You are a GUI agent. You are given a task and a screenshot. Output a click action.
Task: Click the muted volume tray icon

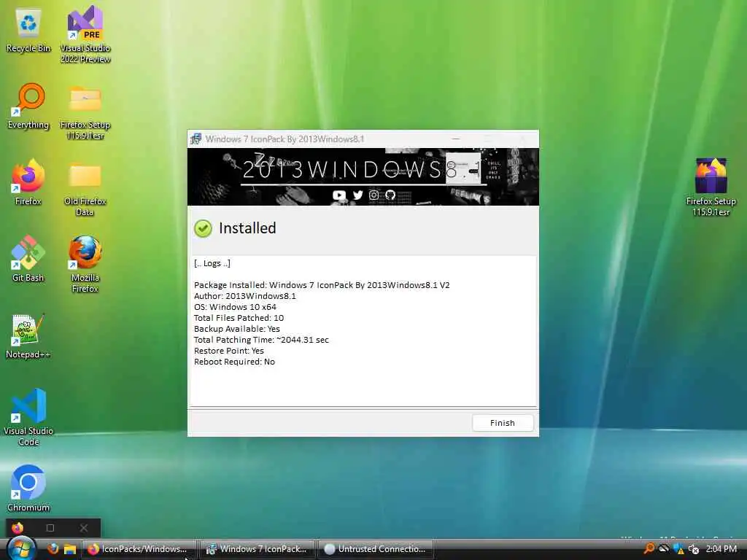[x=694, y=549]
